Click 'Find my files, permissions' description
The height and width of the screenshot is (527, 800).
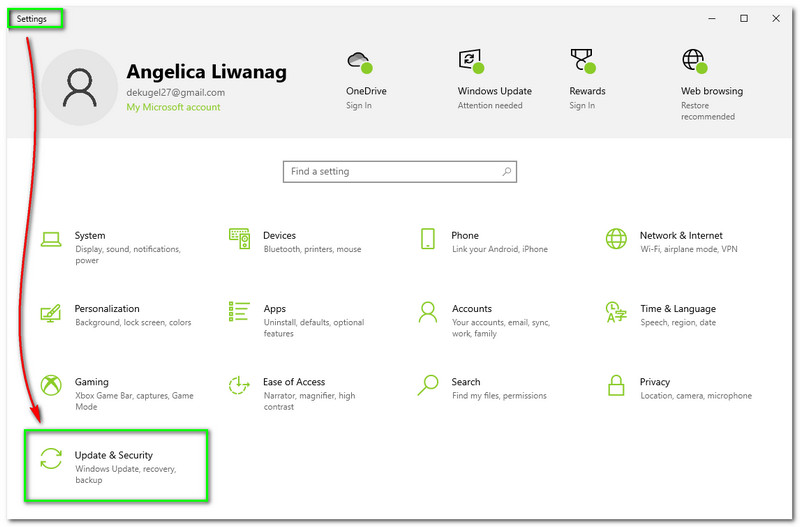point(499,395)
